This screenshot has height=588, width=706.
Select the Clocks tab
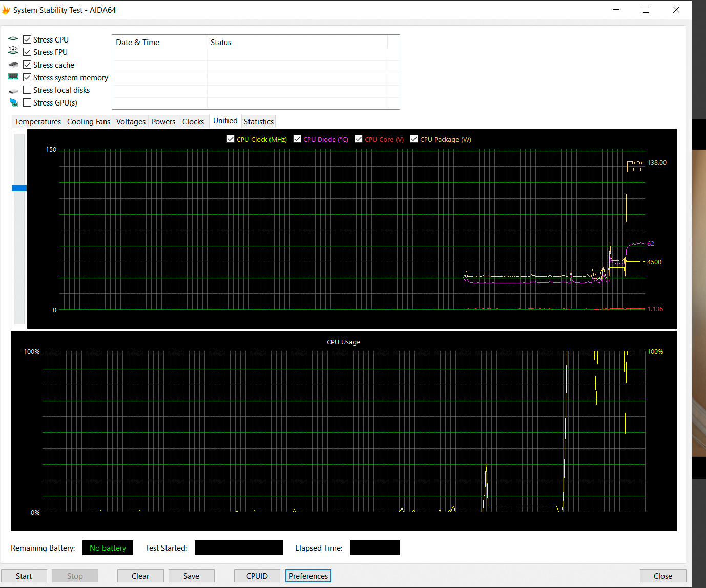193,121
